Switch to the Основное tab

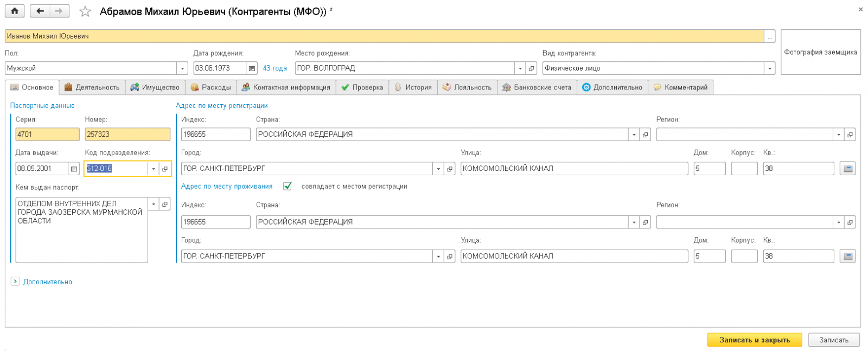[32, 87]
